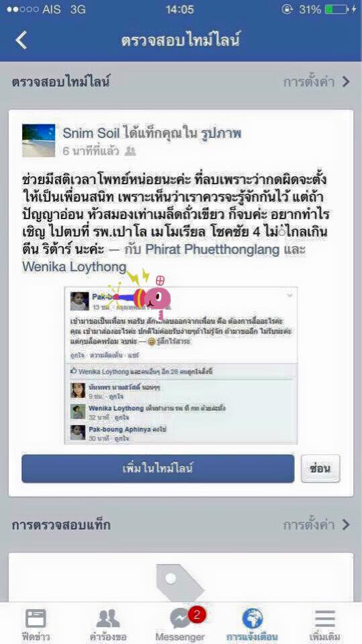Expand การตั้งค่า next to การตรวจสอบแท็ก
The width and height of the screenshot is (362, 644).
tap(316, 525)
